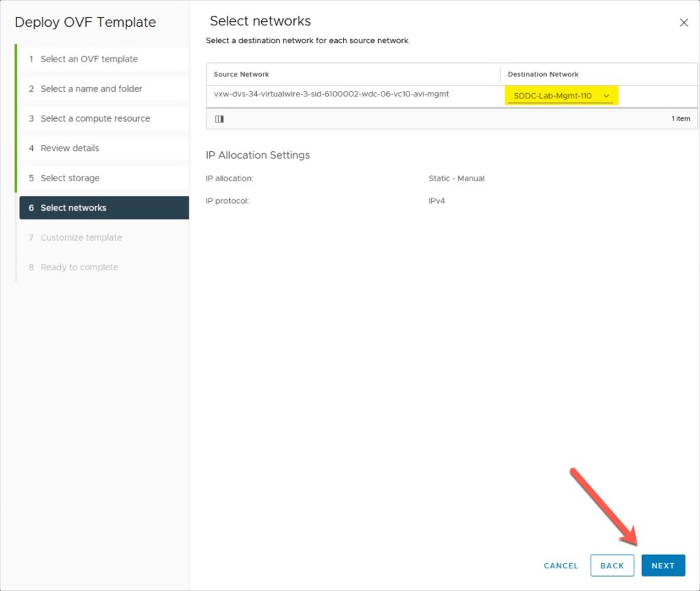Screen dimensions: 700x591
Task: Go to step 1 Select an OVF template
Action: click(x=89, y=59)
